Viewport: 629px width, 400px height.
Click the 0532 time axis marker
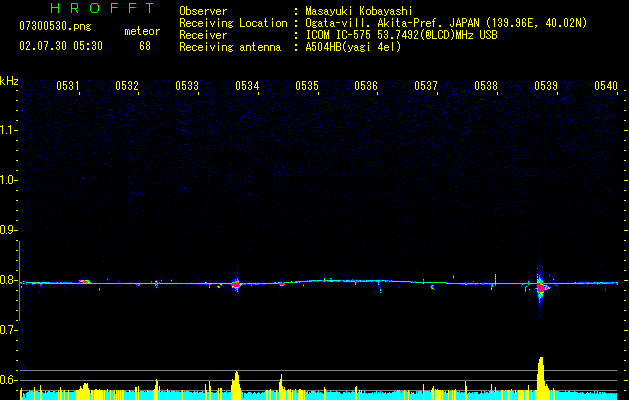(127, 86)
